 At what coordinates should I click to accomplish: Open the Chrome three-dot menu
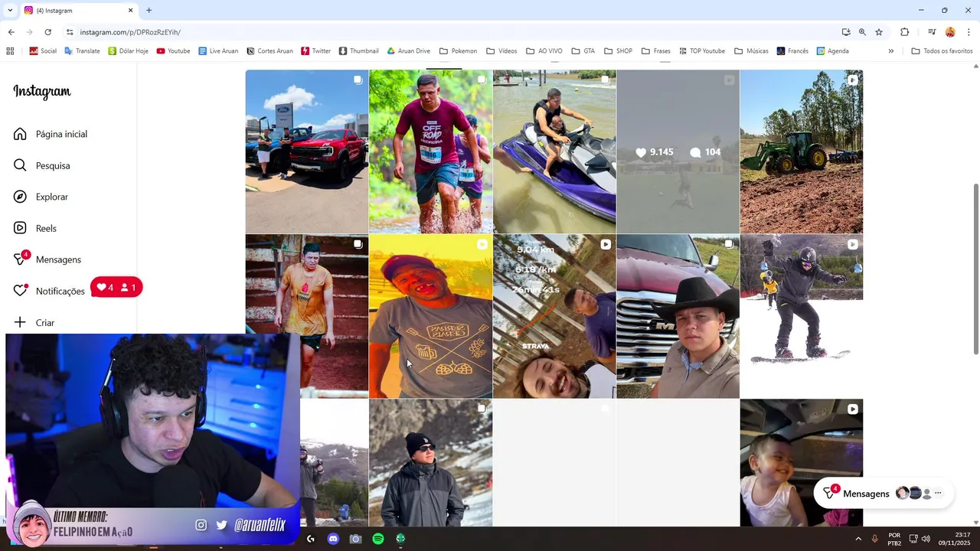pyautogui.click(x=969, y=32)
